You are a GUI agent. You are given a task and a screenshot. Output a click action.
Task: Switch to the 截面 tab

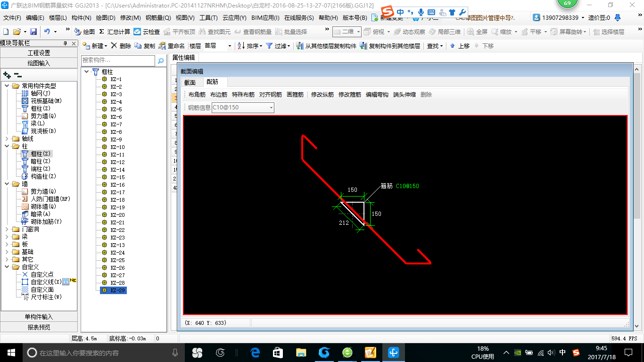tap(190, 82)
